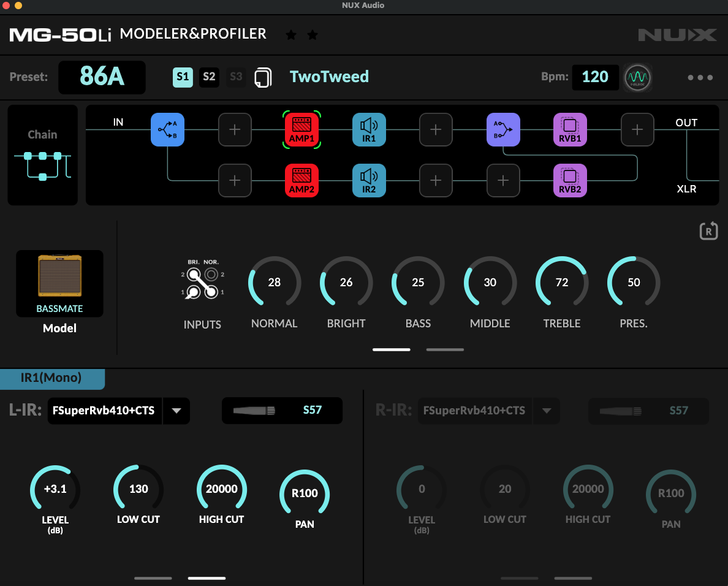Image resolution: width=728 pixels, height=586 pixels.
Task: Click the copy scene icon
Action: tap(264, 78)
